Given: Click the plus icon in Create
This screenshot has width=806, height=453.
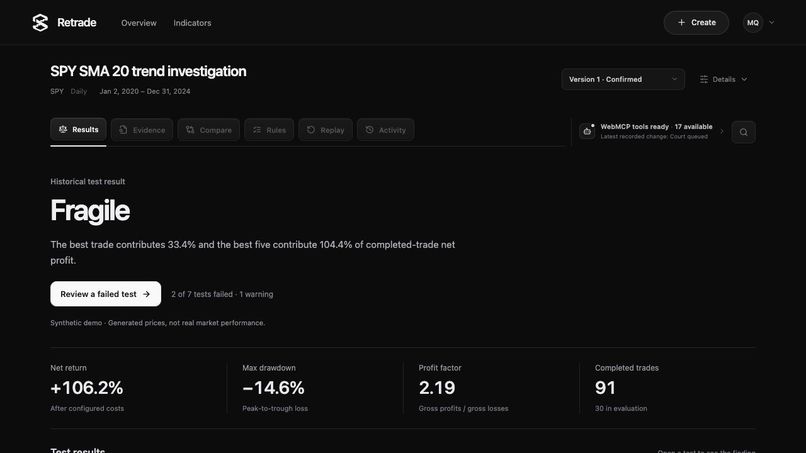Looking at the screenshot, I should (x=682, y=23).
